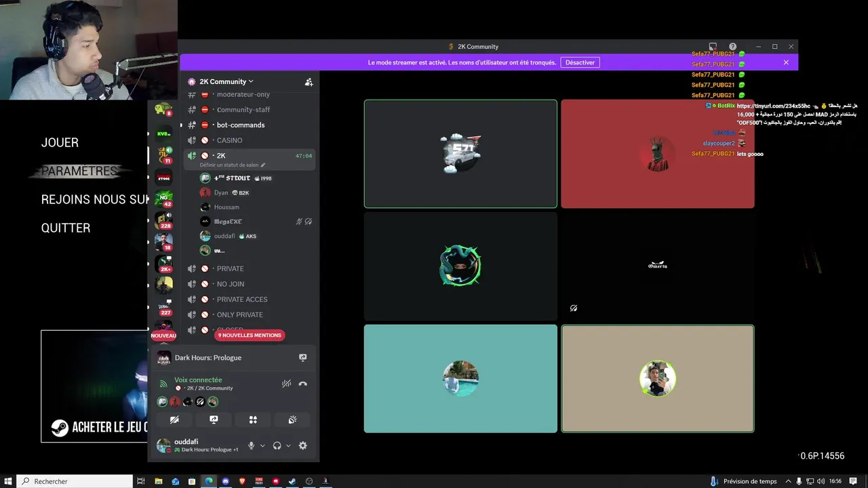The height and width of the screenshot is (488, 868).
Task: Open Discord from the taskbar
Action: [x=226, y=481]
